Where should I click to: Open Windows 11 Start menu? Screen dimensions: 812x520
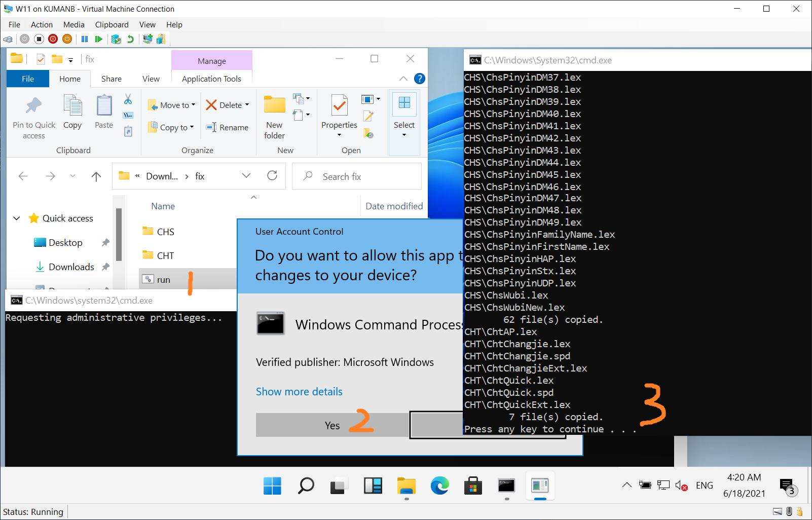272,486
